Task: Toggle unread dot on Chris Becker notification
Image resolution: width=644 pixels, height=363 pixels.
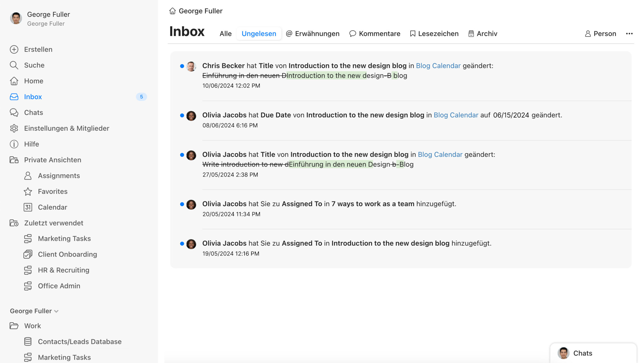Action: coord(182,66)
